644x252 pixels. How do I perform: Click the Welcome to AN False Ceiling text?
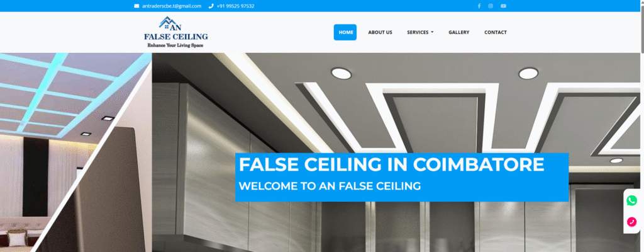pyautogui.click(x=330, y=186)
